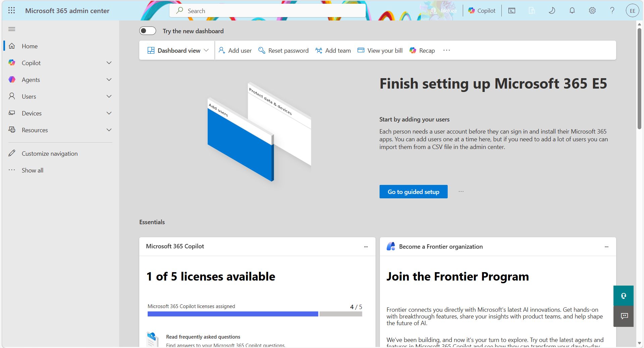Click the Copilot button in header
The width and height of the screenshot is (644, 348).
(482, 11)
